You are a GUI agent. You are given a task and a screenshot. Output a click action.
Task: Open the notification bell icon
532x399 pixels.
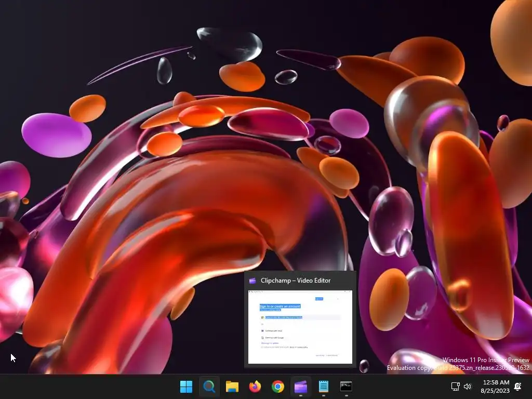(518, 387)
